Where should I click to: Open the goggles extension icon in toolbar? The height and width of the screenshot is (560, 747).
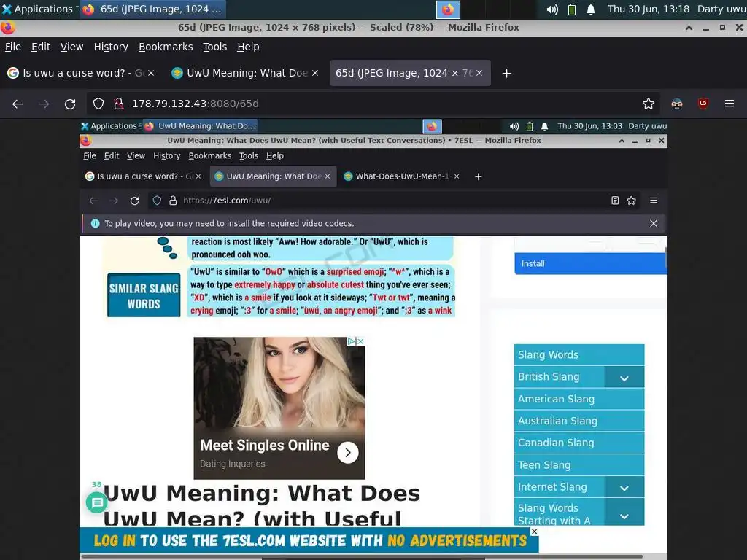[x=677, y=104]
